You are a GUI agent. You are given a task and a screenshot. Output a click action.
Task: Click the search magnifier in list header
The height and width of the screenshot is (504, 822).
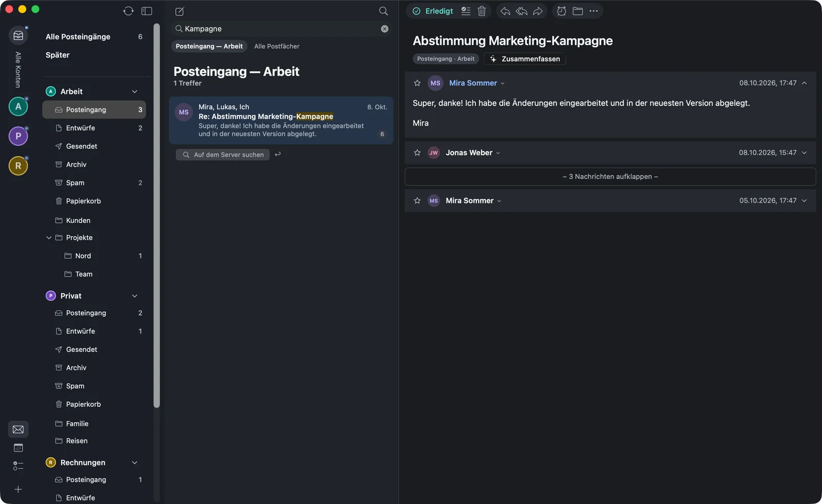click(383, 11)
